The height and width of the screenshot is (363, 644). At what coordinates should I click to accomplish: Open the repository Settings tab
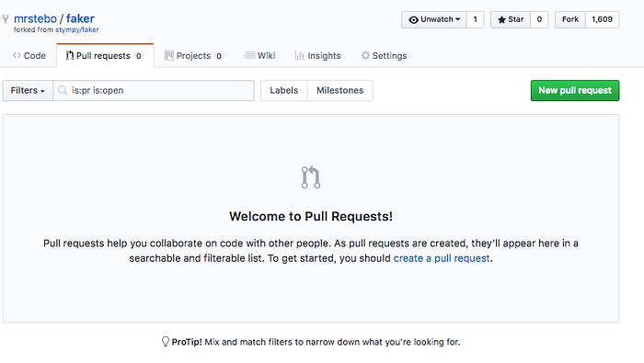click(x=384, y=55)
